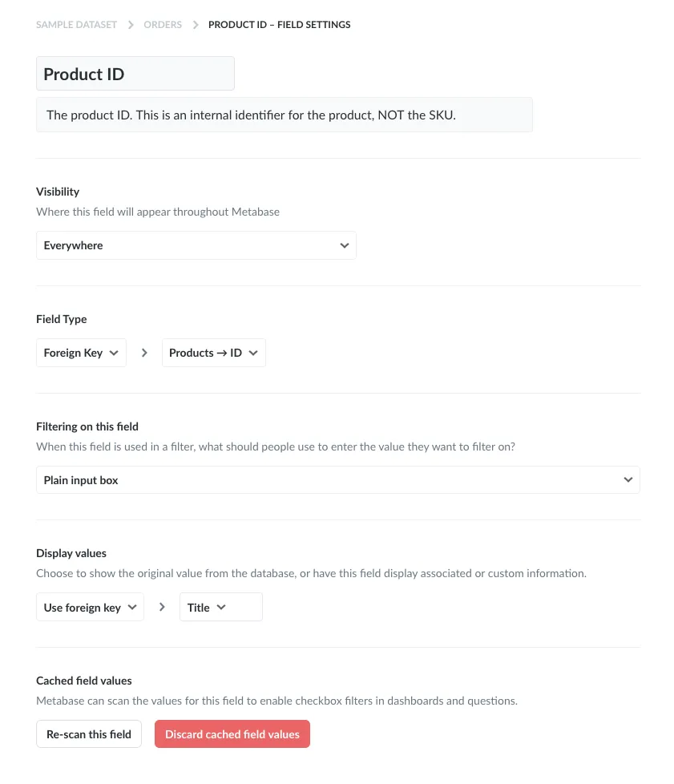The image size is (674, 784).
Task: Click the Product ID name field
Action: coord(135,73)
